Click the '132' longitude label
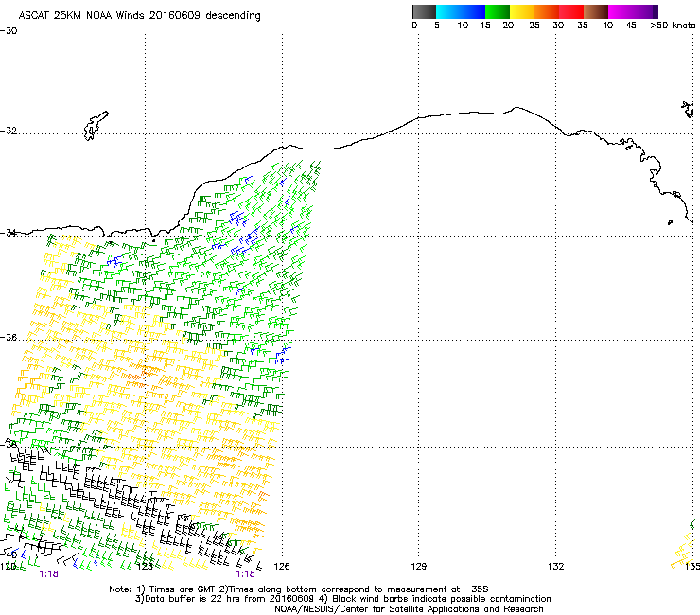Image resolution: width=700 pixels, height=615 pixels. tap(556, 567)
